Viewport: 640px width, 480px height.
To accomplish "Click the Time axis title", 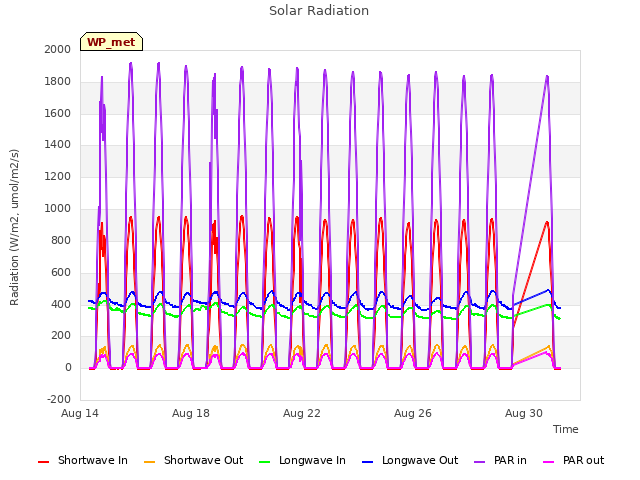I will click(566, 429).
